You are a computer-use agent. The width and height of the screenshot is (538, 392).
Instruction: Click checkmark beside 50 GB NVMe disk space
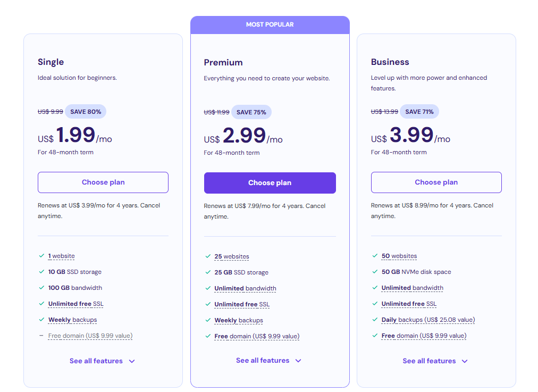375,271
